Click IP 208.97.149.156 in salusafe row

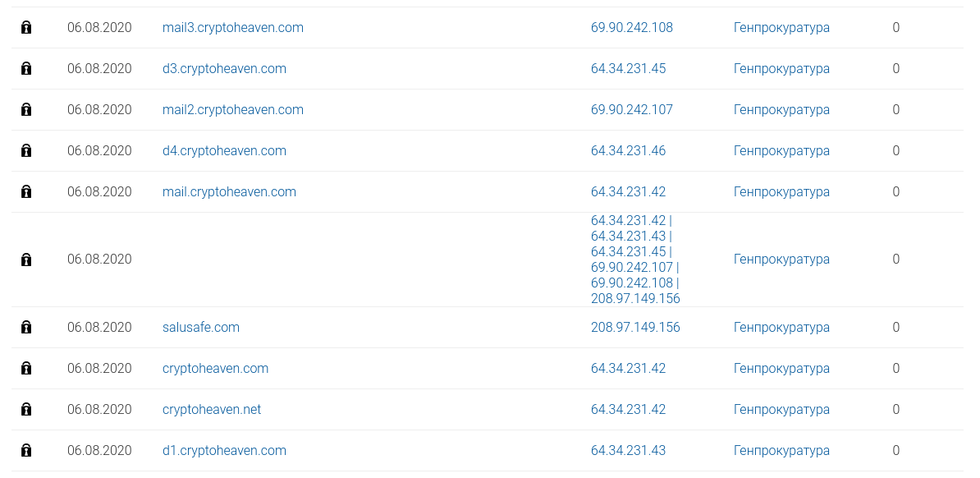tap(635, 327)
